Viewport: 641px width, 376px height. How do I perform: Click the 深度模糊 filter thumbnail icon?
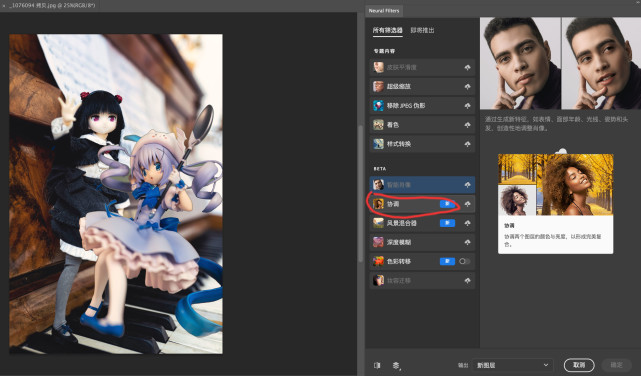point(378,242)
